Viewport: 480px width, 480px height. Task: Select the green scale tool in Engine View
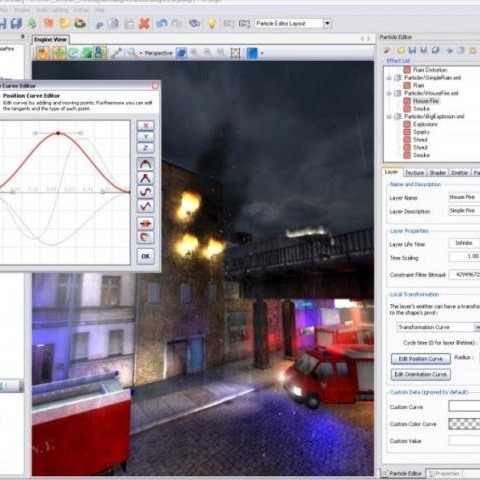pos(86,53)
